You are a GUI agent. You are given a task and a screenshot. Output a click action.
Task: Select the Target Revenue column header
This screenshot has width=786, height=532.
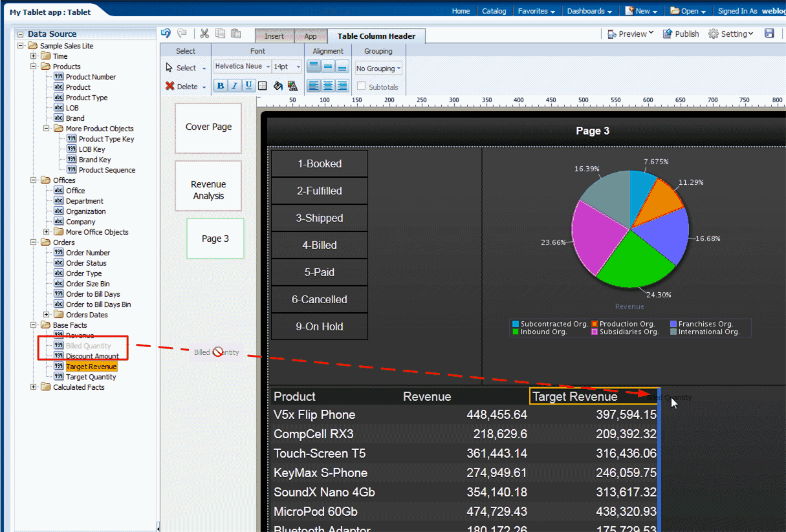point(594,396)
